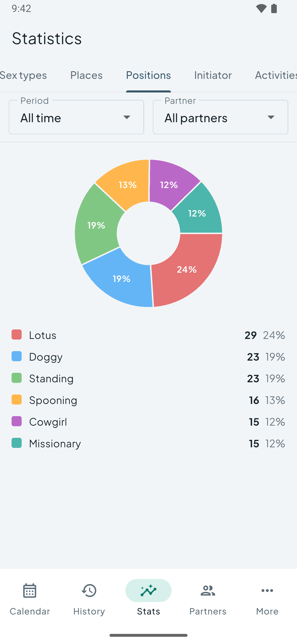Tap the History clock icon
This screenshot has height=644, width=297.
tap(89, 591)
